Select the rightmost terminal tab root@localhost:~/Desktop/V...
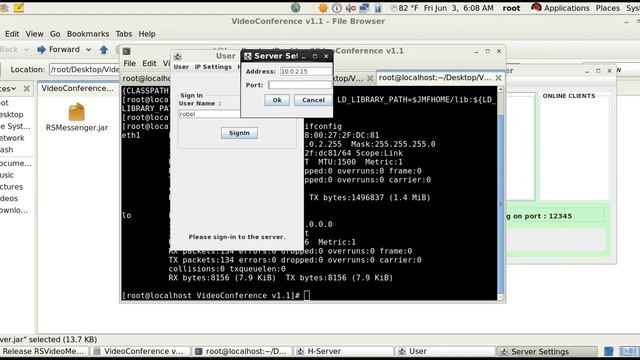This screenshot has width=640, height=360. coord(435,78)
